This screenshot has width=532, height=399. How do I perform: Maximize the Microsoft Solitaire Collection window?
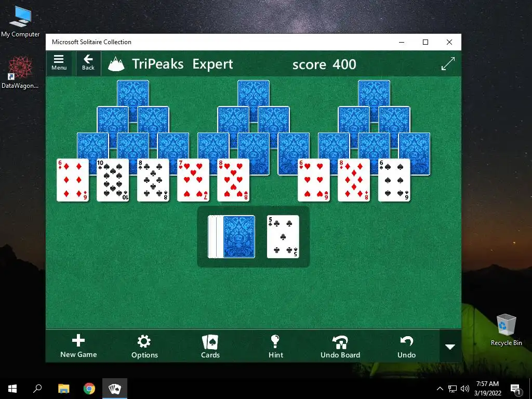click(x=425, y=42)
